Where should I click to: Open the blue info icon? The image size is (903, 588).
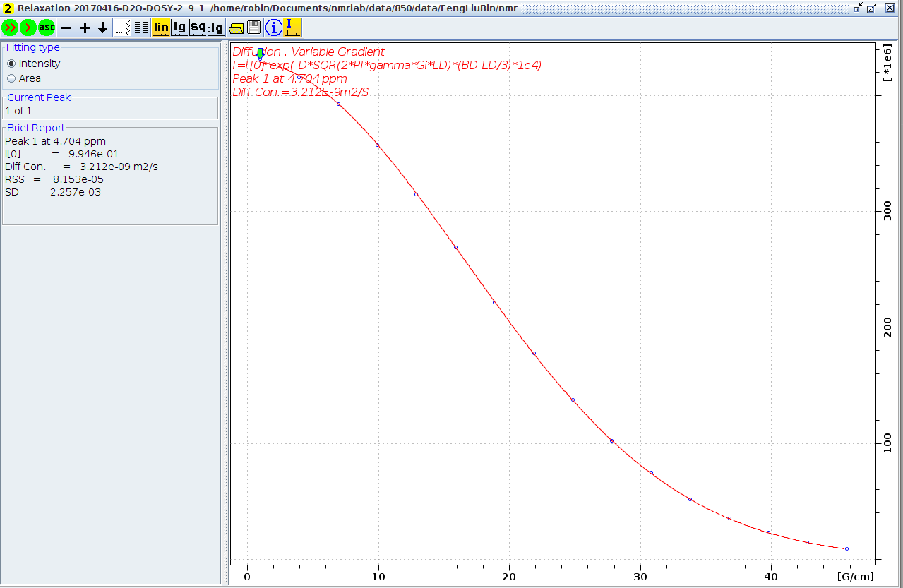pyautogui.click(x=273, y=28)
